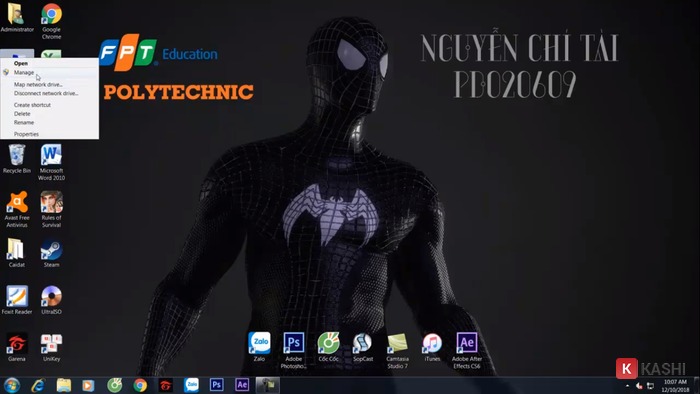Open Photoshop from the taskbar
This screenshot has height=394, width=700.
(x=217, y=385)
